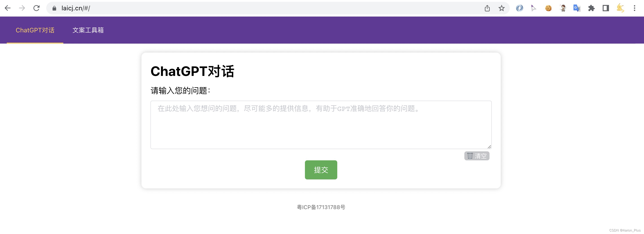Image resolution: width=644 pixels, height=234 pixels.
Task: Click the 清空 clear button
Action: [x=477, y=156]
